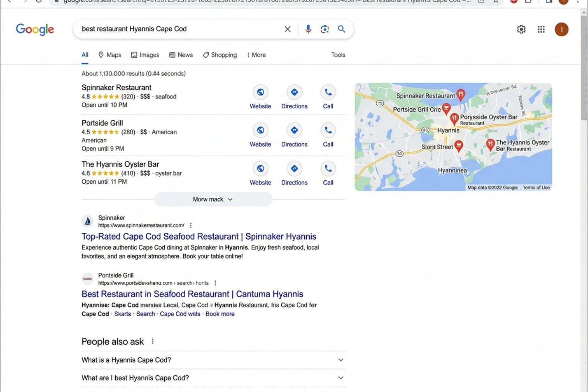
Task: Open The Hyannis Oyster Bar website icon
Action: [x=260, y=168]
